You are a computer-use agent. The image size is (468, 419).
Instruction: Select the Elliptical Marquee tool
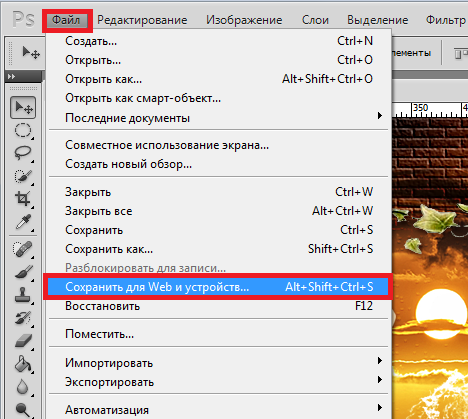(x=23, y=130)
